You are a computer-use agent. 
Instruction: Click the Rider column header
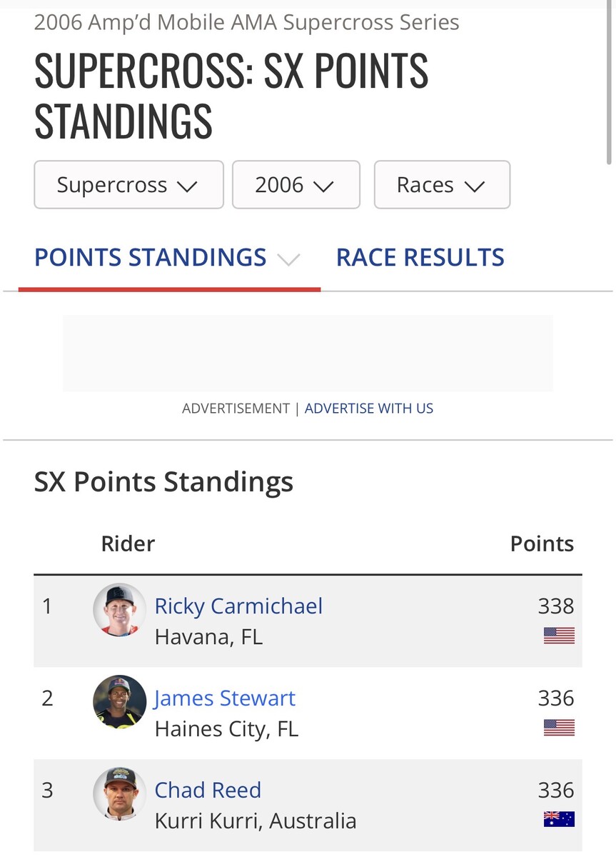click(128, 544)
